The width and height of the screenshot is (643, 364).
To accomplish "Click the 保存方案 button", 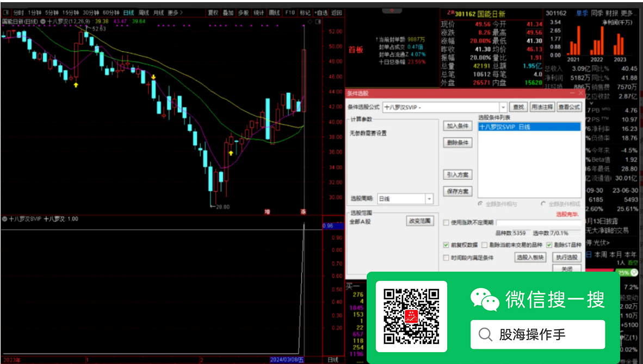I will point(457,191).
